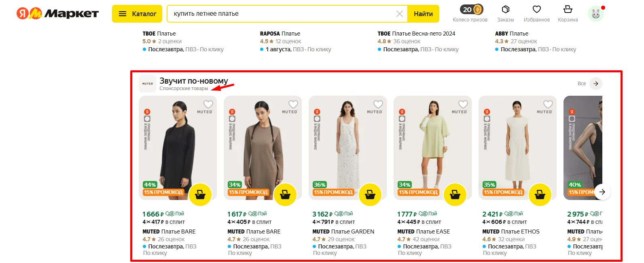Favorite the 1 617 ₽ Платье BARE with heart
This screenshot has height=263, width=644.
click(x=293, y=104)
